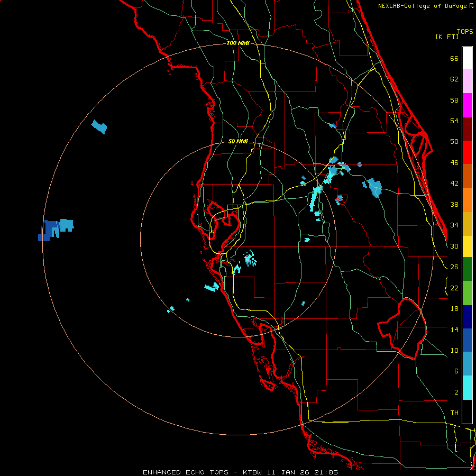Click the legend value "46"
Viewport: 476px width, 476px height.
454,163
